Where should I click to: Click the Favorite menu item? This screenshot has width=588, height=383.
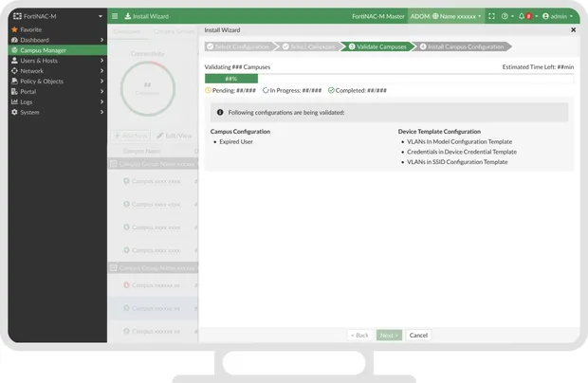[x=57, y=29]
